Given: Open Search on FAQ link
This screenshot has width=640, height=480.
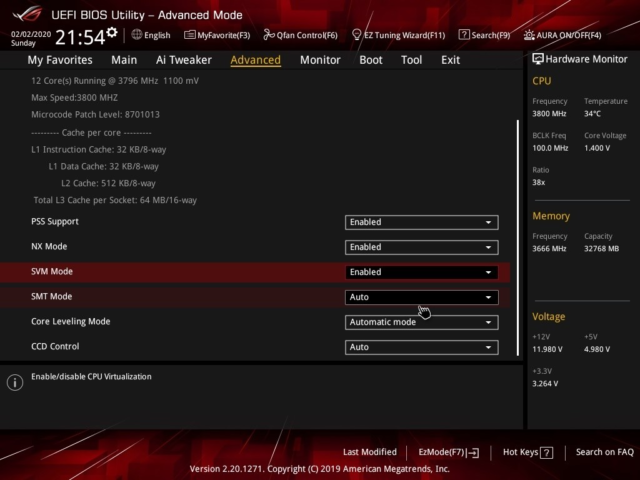Looking at the screenshot, I should (x=604, y=452).
